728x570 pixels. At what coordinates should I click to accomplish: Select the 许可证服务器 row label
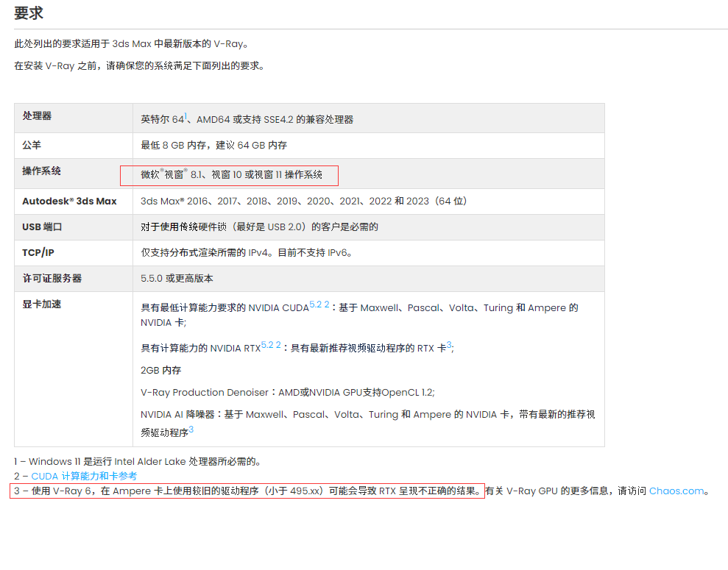(x=52, y=278)
